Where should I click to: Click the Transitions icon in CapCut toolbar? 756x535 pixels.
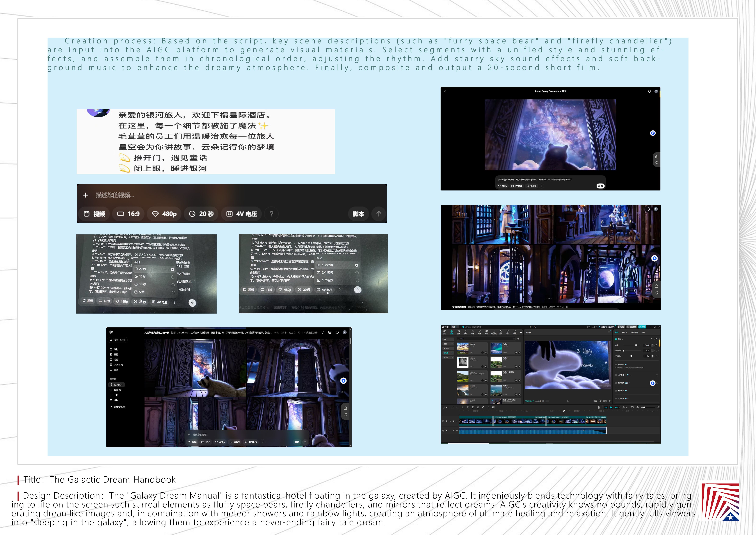pos(480,332)
